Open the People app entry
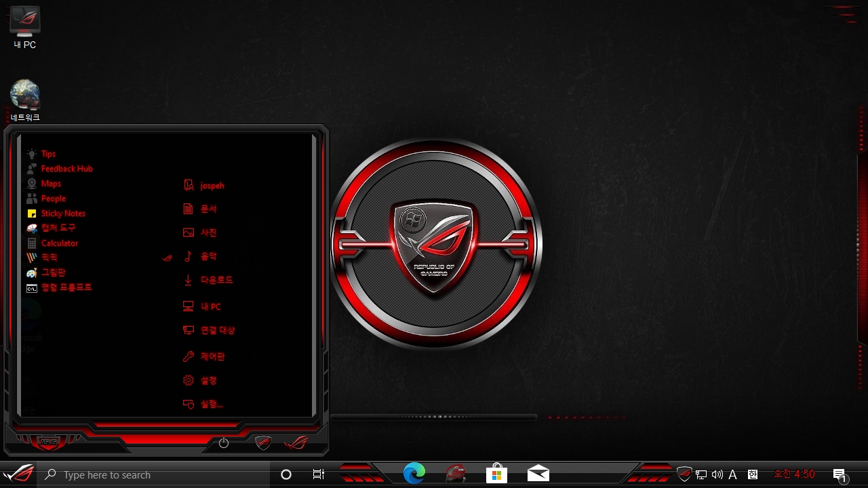Image resolution: width=868 pixels, height=488 pixels. point(45,199)
